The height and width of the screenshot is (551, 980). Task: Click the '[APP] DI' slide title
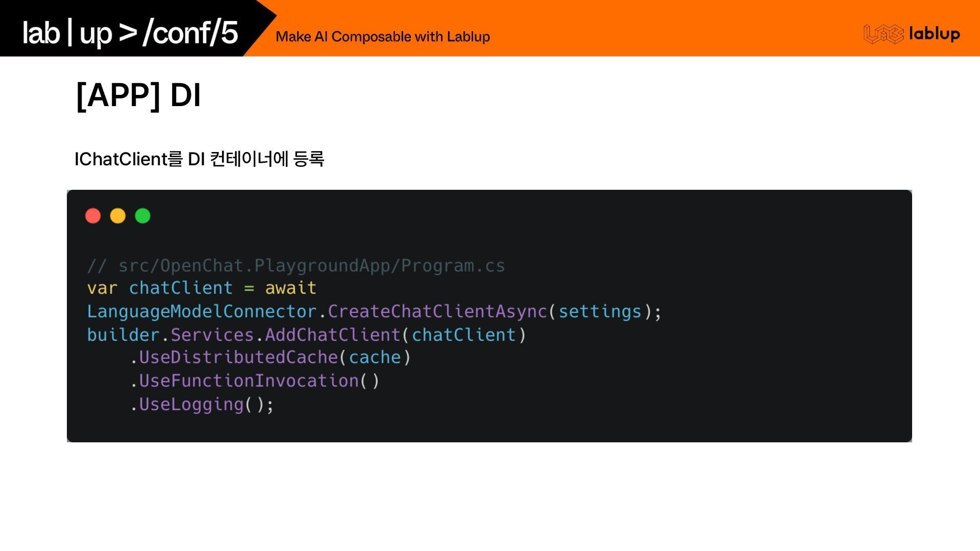coord(138,95)
